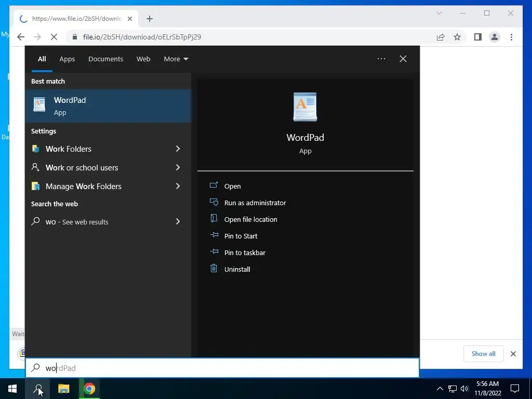Image resolution: width=532 pixels, height=399 pixels.
Task: Click Open icon in WordPad actions
Action: point(214,185)
